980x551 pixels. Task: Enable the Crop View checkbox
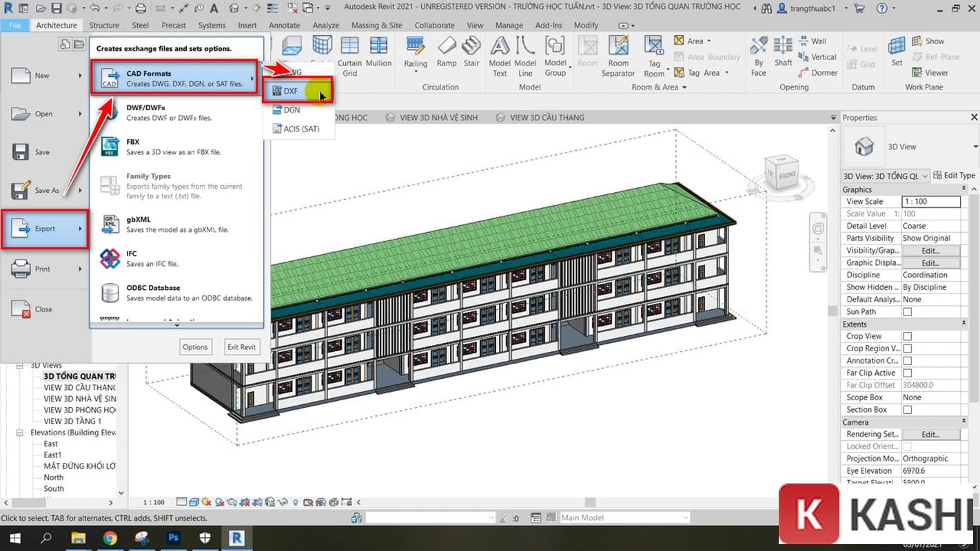click(x=907, y=336)
